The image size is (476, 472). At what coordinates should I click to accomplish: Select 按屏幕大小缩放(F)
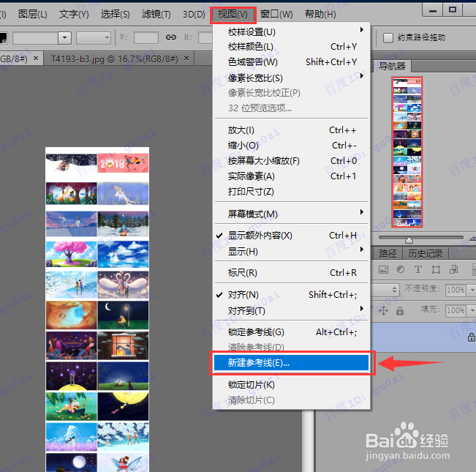292,161
